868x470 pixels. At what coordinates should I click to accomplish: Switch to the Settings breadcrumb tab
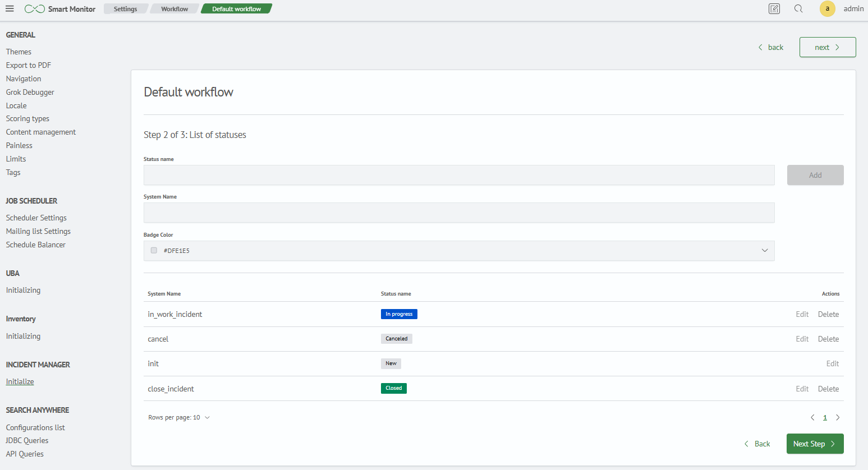126,9
